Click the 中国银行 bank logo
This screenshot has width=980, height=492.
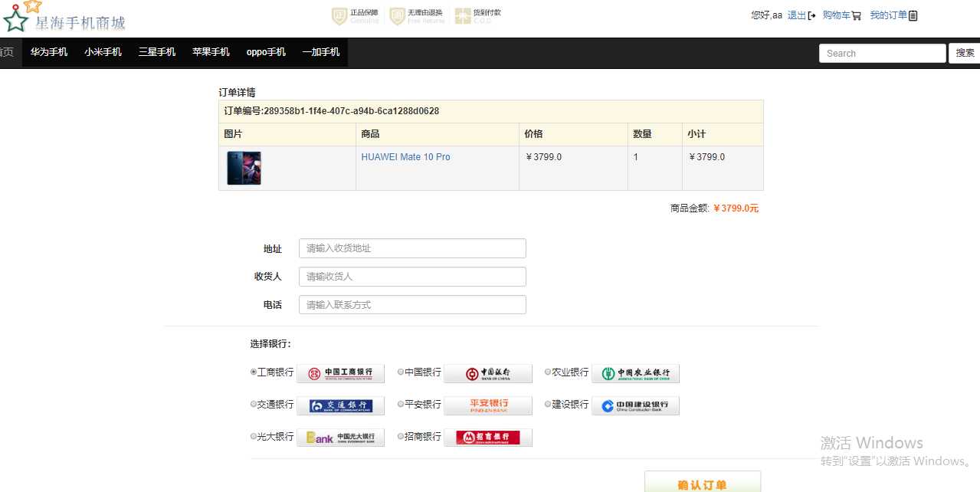(488, 373)
